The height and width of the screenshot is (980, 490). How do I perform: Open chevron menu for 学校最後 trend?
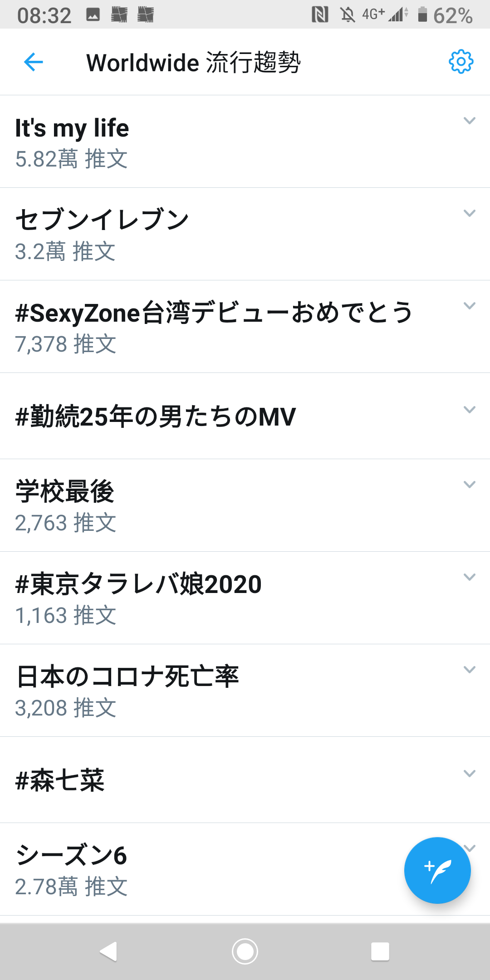(470, 485)
